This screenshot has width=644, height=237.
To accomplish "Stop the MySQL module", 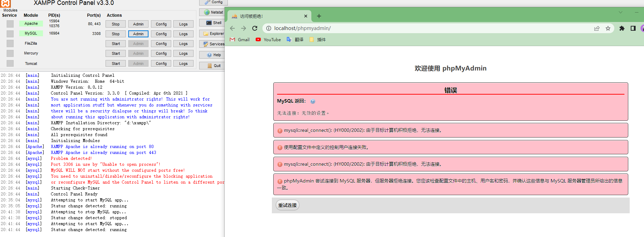I will pos(116,34).
